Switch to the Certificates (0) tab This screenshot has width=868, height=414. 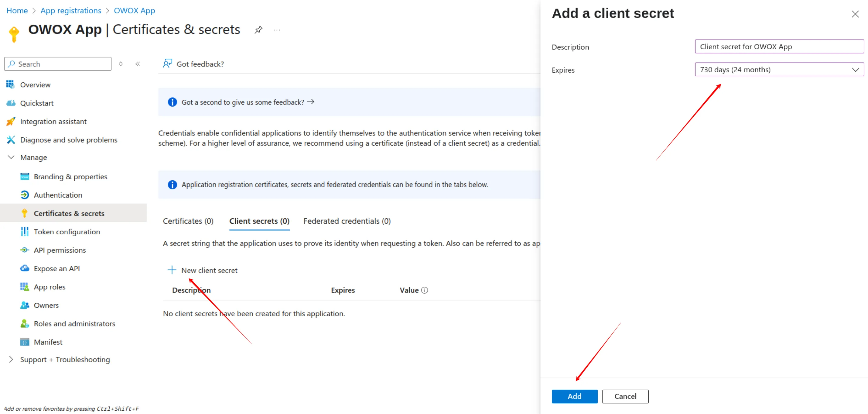tap(188, 221)
